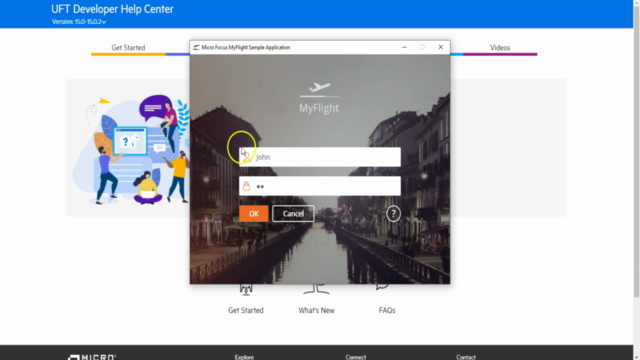Open the help question-mark icon in MyFlight

(393, 213)
